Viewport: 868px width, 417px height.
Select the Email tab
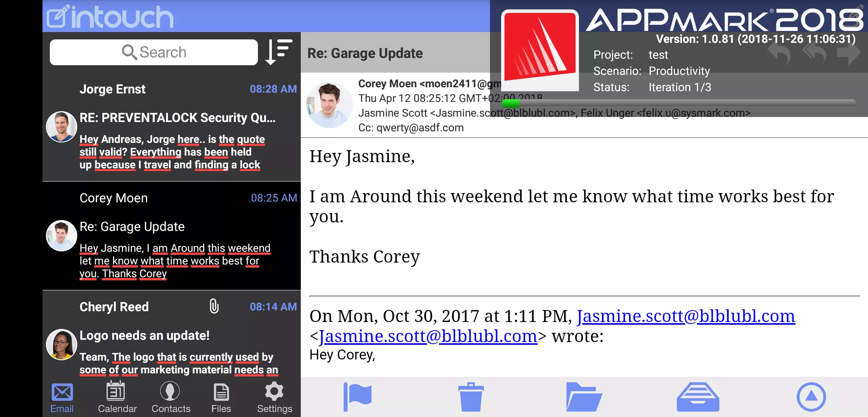(x=62, y=397)
